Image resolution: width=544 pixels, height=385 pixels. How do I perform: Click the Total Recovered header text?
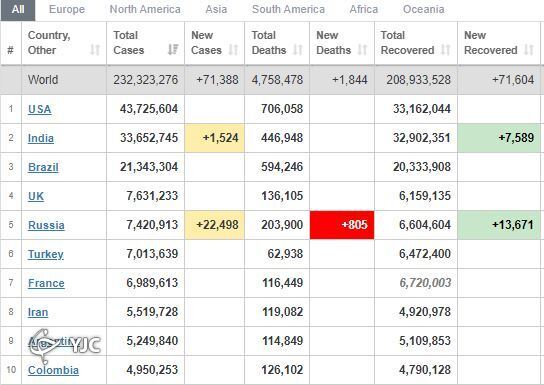(407, 43)
